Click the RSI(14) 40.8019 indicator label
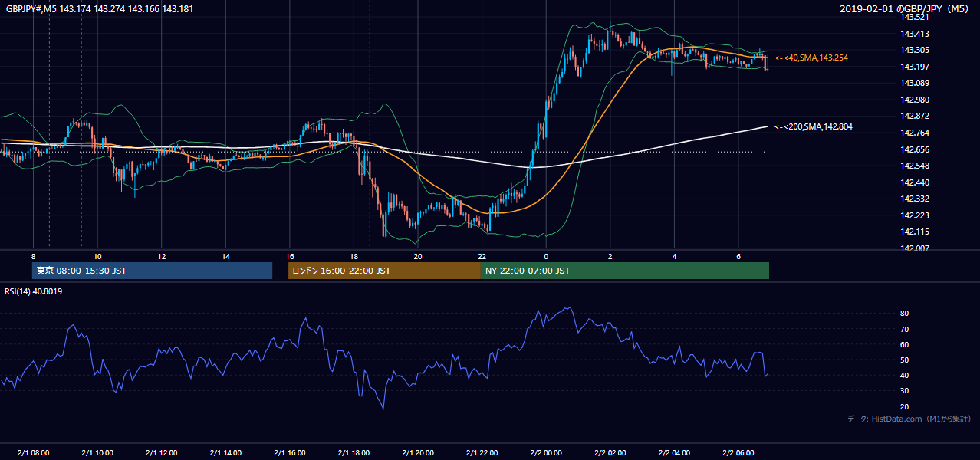 click(34, 291)
